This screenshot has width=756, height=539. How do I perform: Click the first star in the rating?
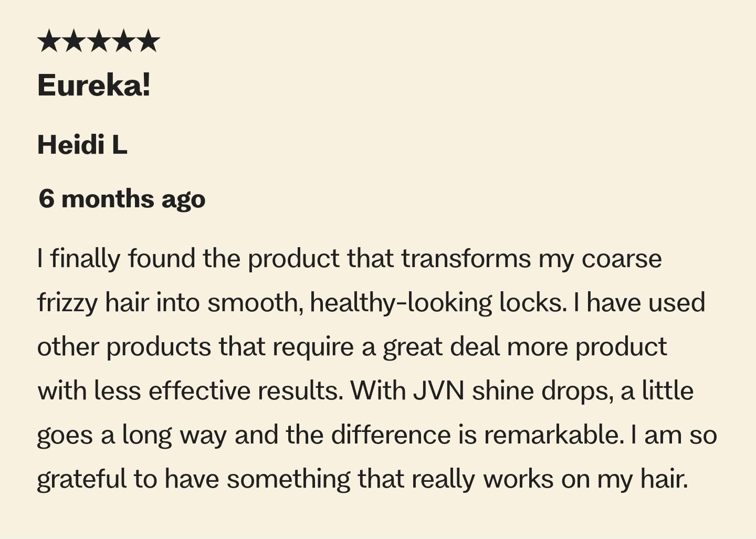coord(49,41)
